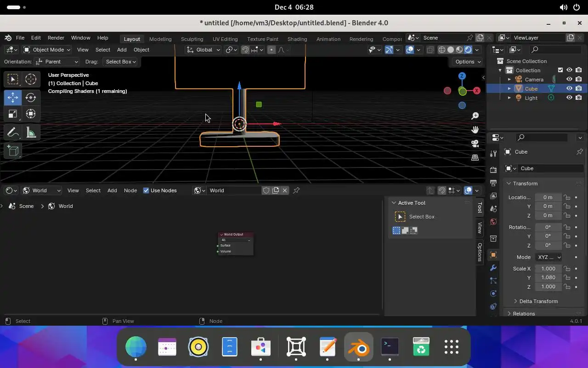This screenshot has height=368, width=588.
Task: Uncheck the Use Nodes checkbox
Action: (x=146, y=190)
